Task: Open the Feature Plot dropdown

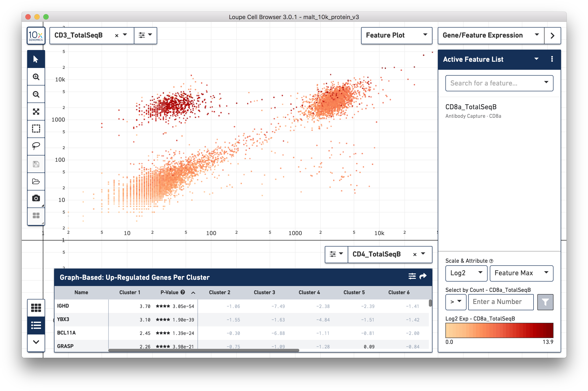Action: [x=396, y=35]
